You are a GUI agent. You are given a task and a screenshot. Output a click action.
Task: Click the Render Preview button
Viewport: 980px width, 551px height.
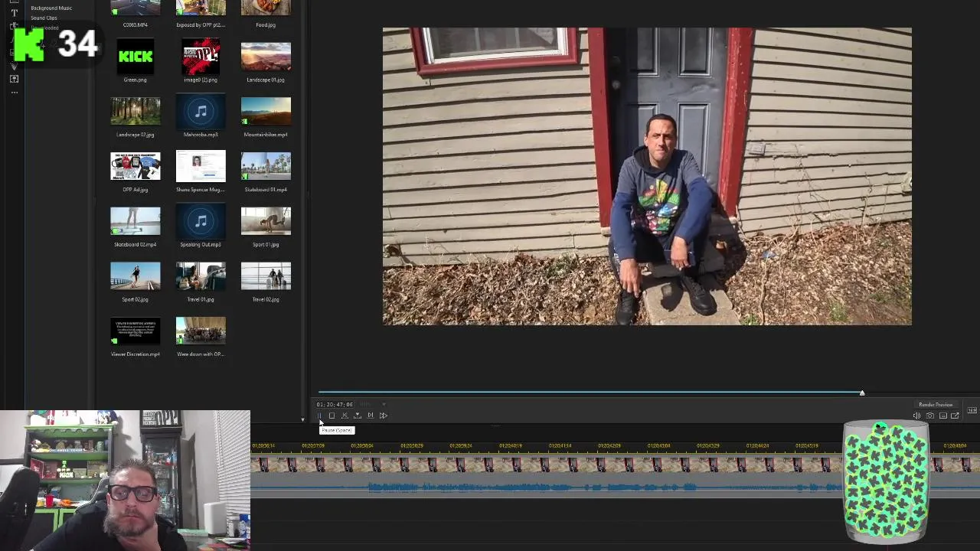[x=936, y=404]
